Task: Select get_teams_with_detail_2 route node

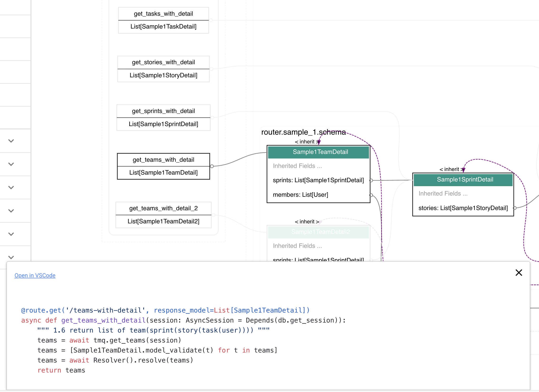Action: (x=163, y=208)
